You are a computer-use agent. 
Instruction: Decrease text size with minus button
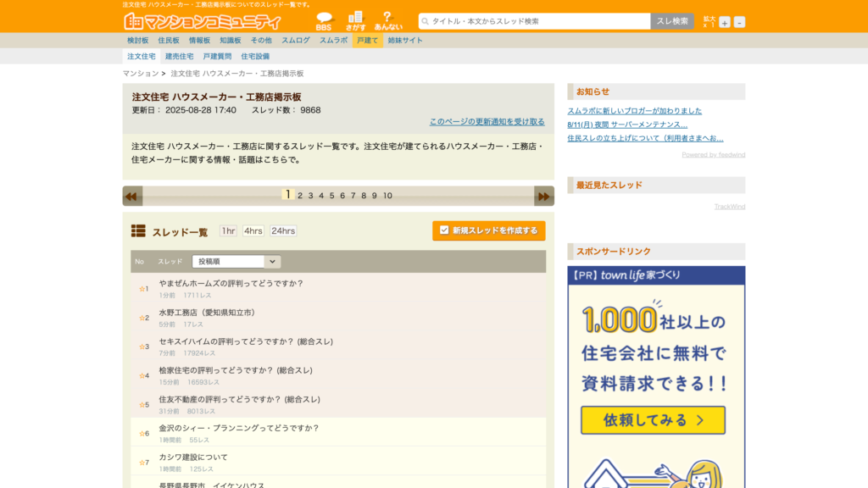(x=739, y=22)
